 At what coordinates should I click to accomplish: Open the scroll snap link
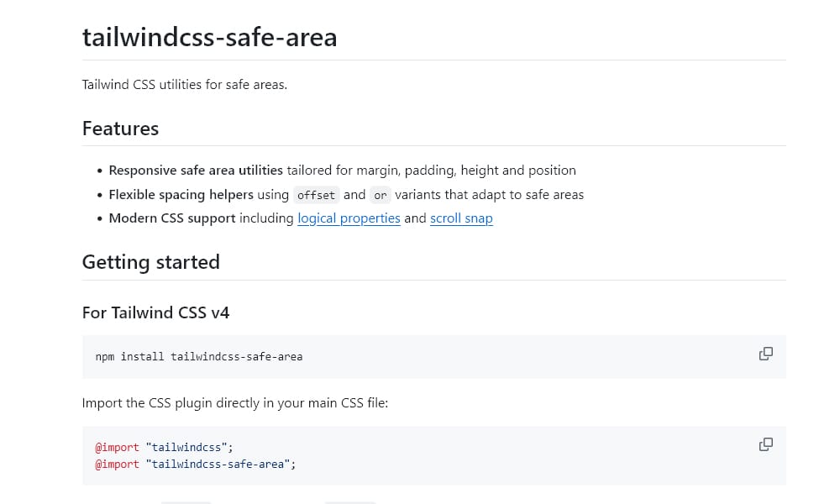click(461, 218)
